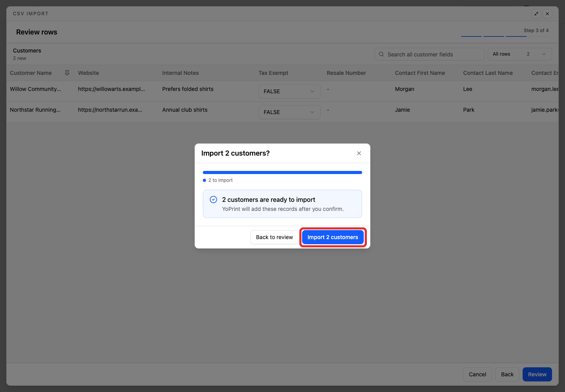Click the Resale Number column header

tap(346, 73)
